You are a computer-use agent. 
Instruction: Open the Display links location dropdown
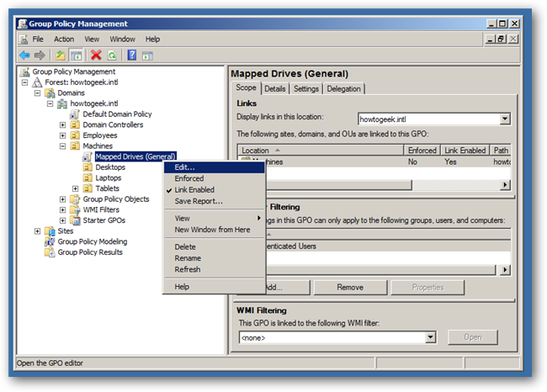pyautogui.click(x=504, y=119)
